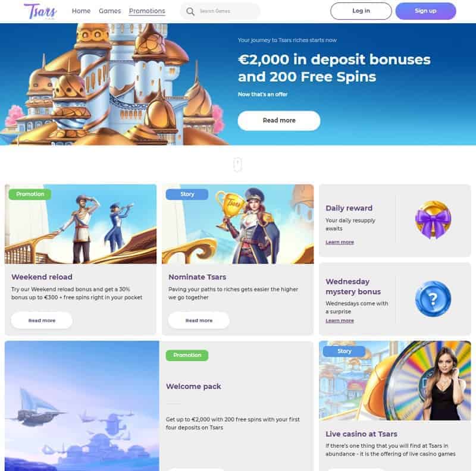
Task: Click the Tsars logo
Action: (x=40, y=11)
